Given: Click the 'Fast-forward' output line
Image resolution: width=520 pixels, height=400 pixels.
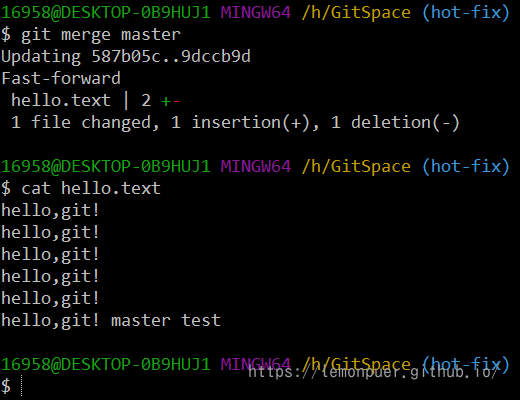Looking at the screenshot, I should pos(61,78).
